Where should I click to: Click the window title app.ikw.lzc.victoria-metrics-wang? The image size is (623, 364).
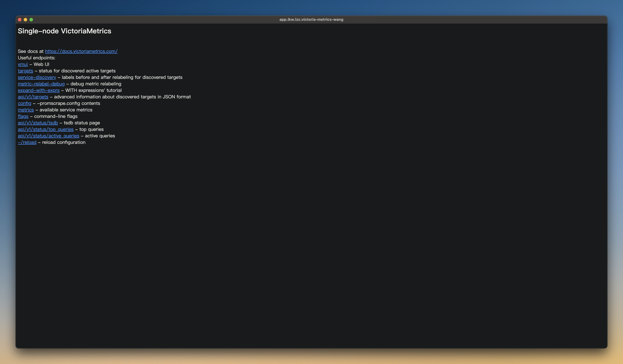(311, 19)
